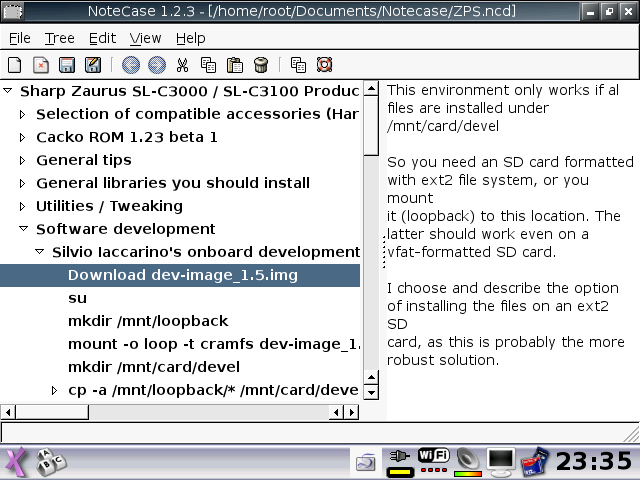
Task: Click the X launcher icon in the taskbar
Action: tap(16, 462)
